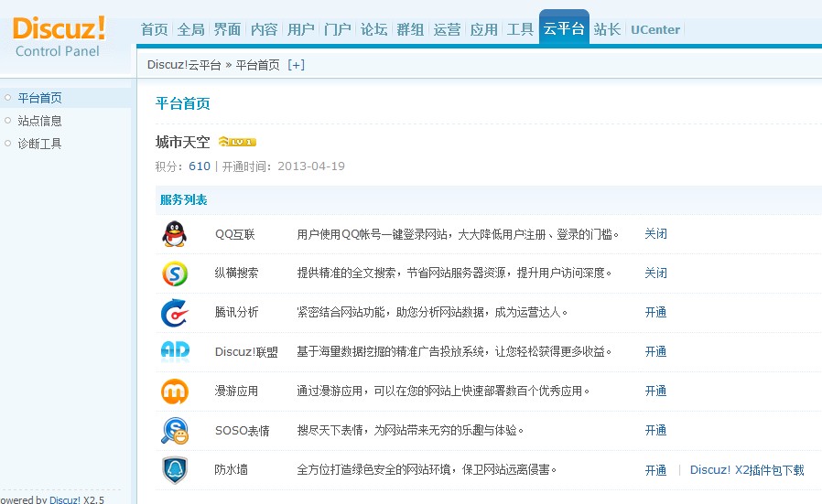822x504 pixels.
Task: Open the 全局 top menu
Action: pos(190,29)
